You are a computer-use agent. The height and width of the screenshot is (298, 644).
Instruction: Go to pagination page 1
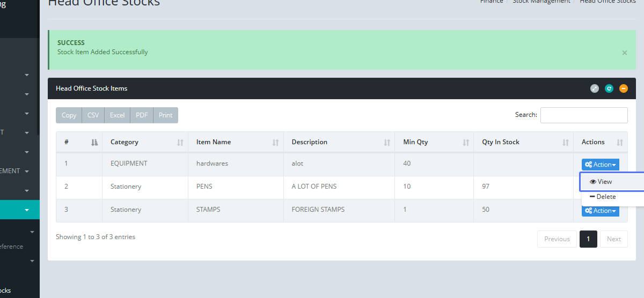point(588,239)
